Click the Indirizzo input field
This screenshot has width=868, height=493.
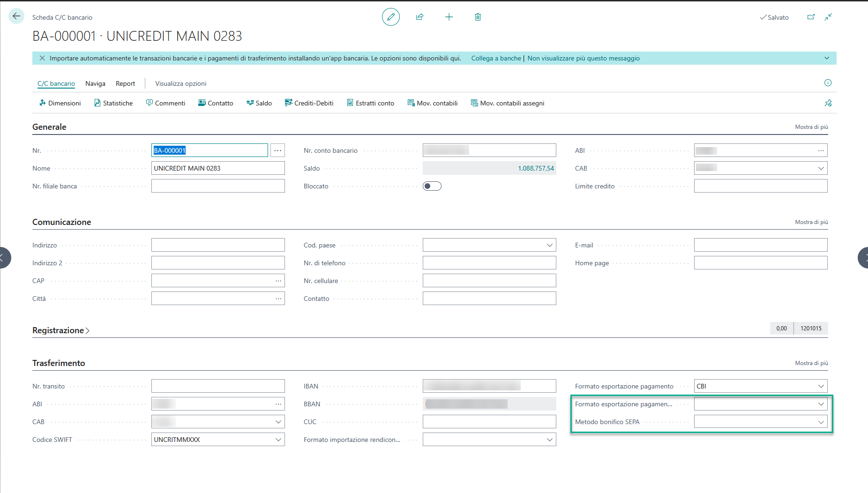pos(218,245)
